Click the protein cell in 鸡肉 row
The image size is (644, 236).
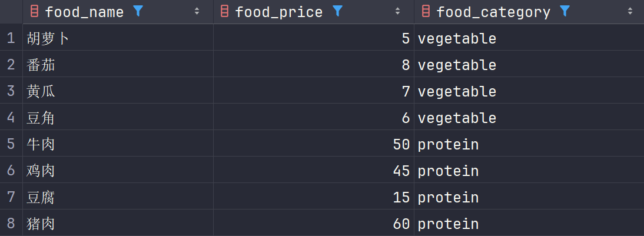coord(448,171)
